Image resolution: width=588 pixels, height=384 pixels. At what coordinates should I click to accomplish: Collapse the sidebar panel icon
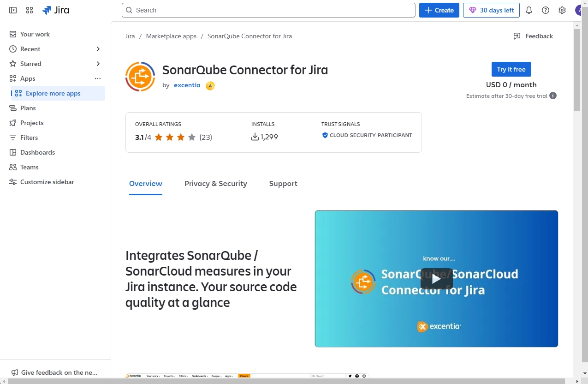13,10
